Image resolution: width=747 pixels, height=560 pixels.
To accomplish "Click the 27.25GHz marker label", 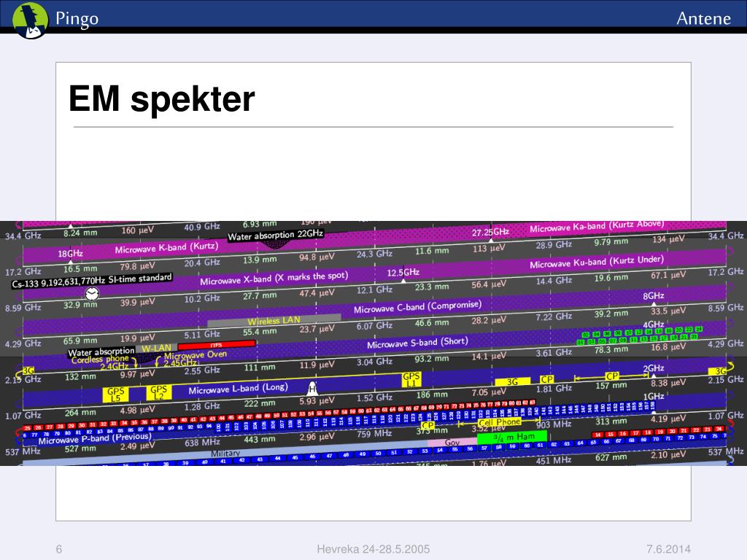I will pos(490,231).
